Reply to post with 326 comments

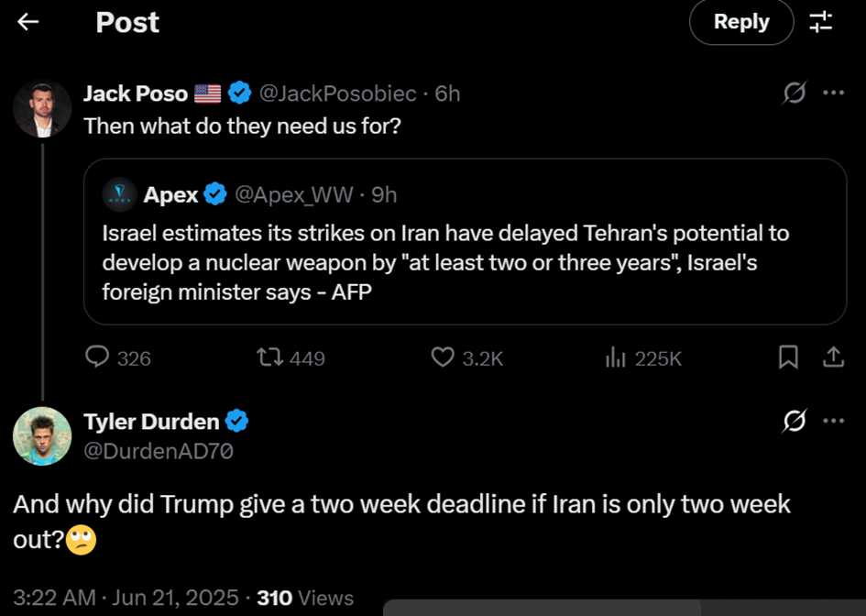click(118, 357)
